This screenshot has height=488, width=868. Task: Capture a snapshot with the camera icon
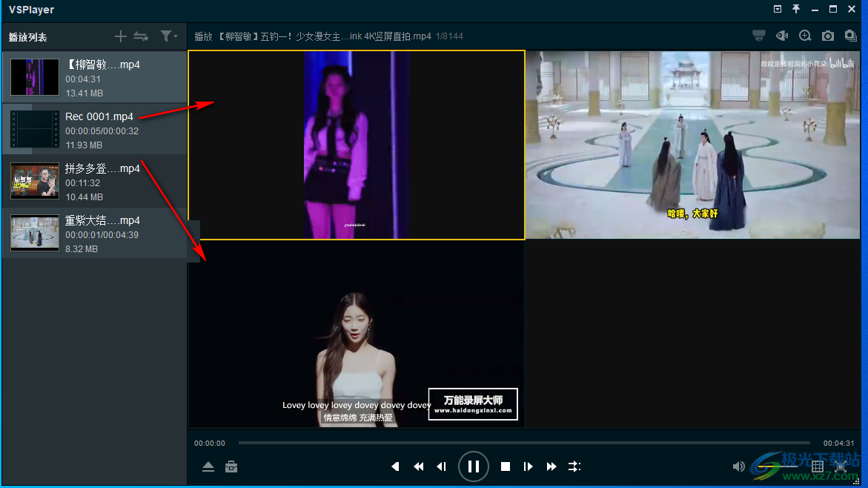coord(828,36)
